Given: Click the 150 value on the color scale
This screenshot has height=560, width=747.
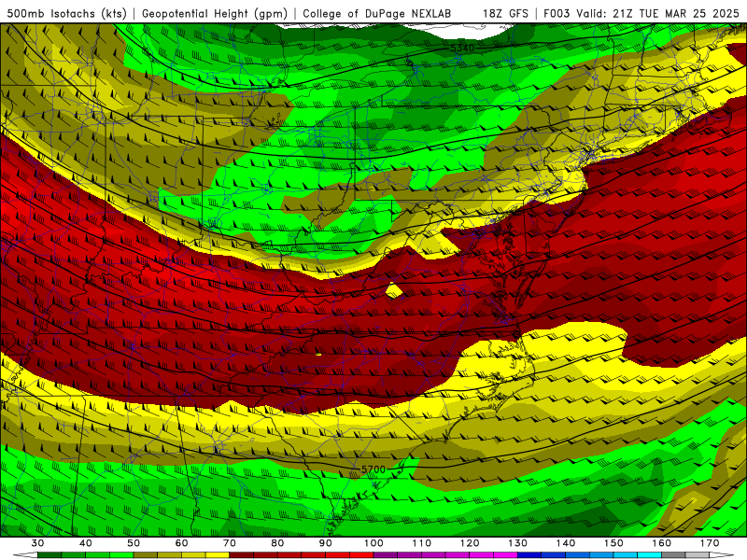Looking at the screenshot, I should pyautogui.click(x=613, y=543).
